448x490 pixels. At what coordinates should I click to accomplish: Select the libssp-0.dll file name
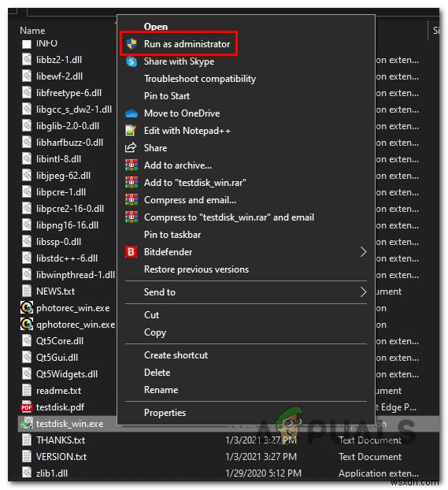pos(59,242)
